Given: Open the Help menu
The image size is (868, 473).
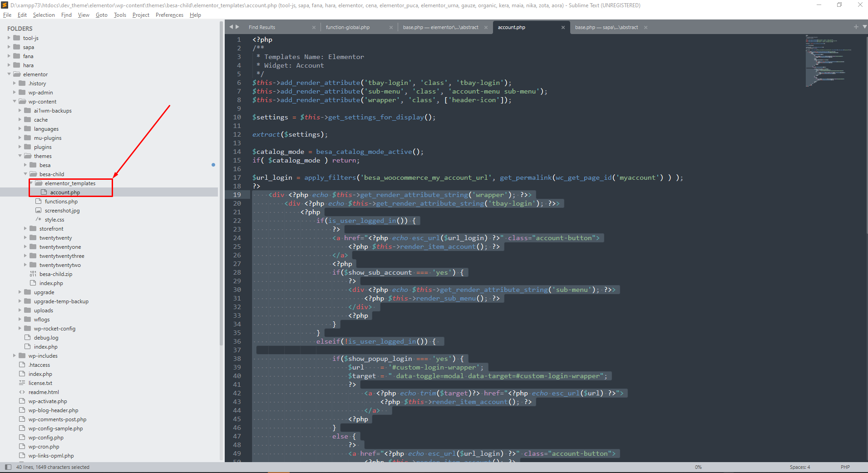Looking at the screenshot, I should pyautogui.click(x=195, y=15).
